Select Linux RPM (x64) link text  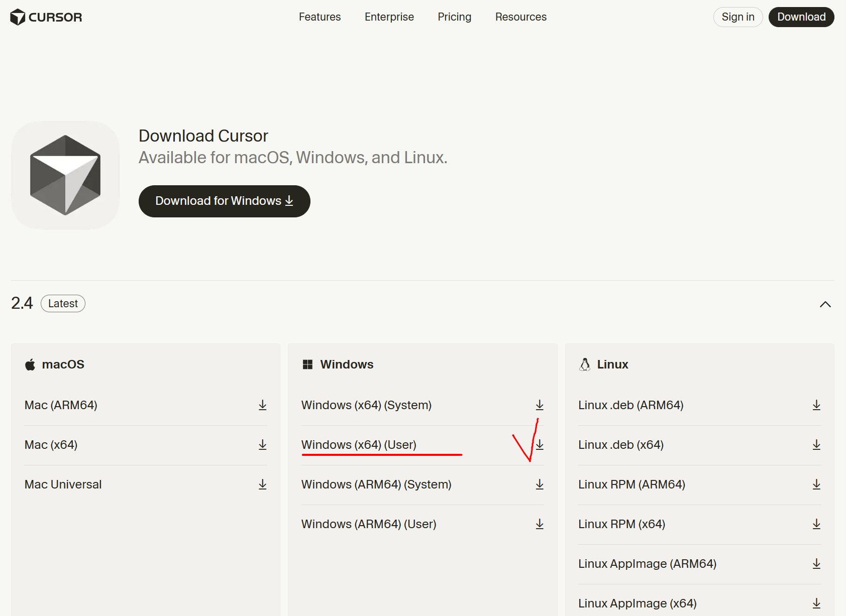tap(621, 524)
